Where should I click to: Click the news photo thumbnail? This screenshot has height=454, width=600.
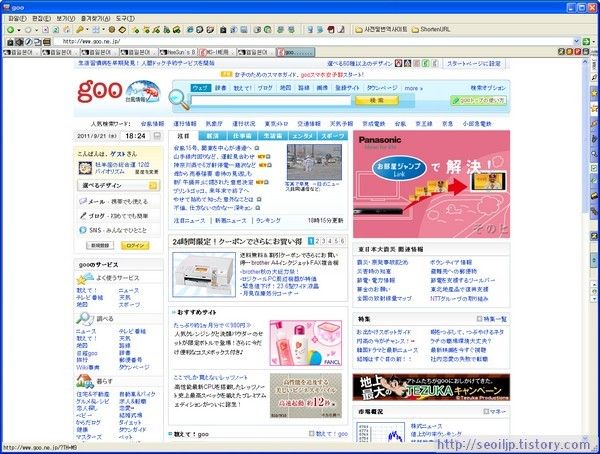(314, 162)
